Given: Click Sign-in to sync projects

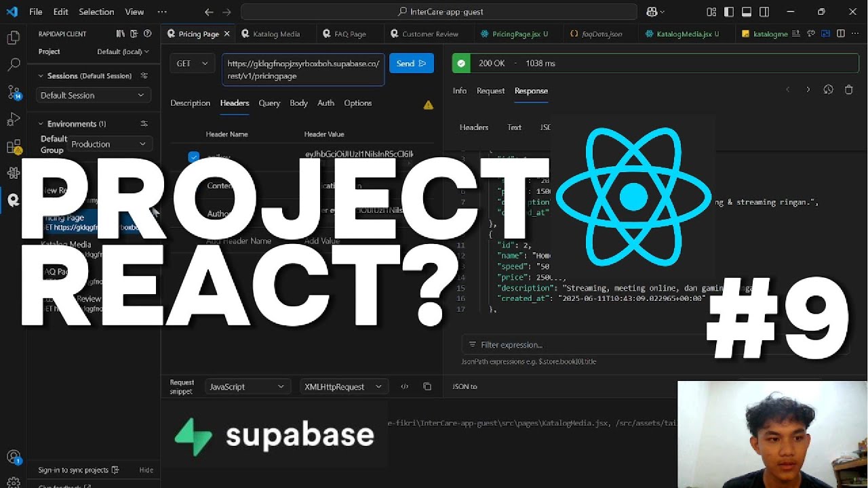Looking at the screenshot, I should pos(78,470).
